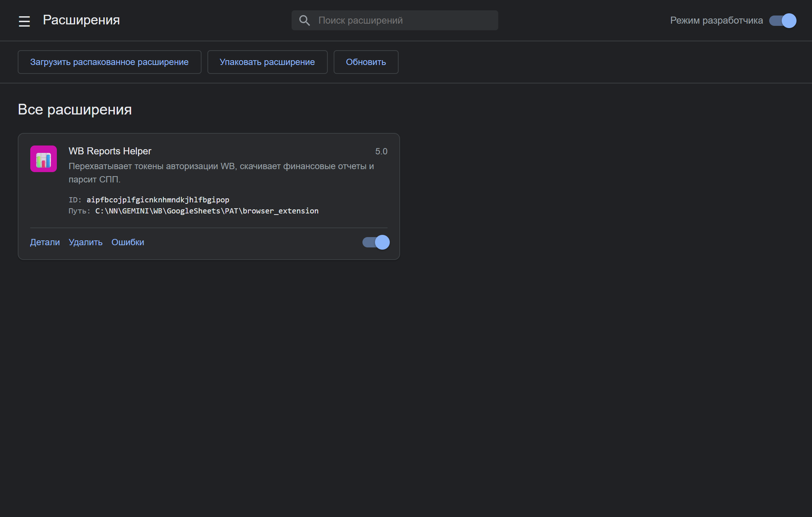Click the version number 5.0
Screen dimensions: 812x517
point(381,151)
